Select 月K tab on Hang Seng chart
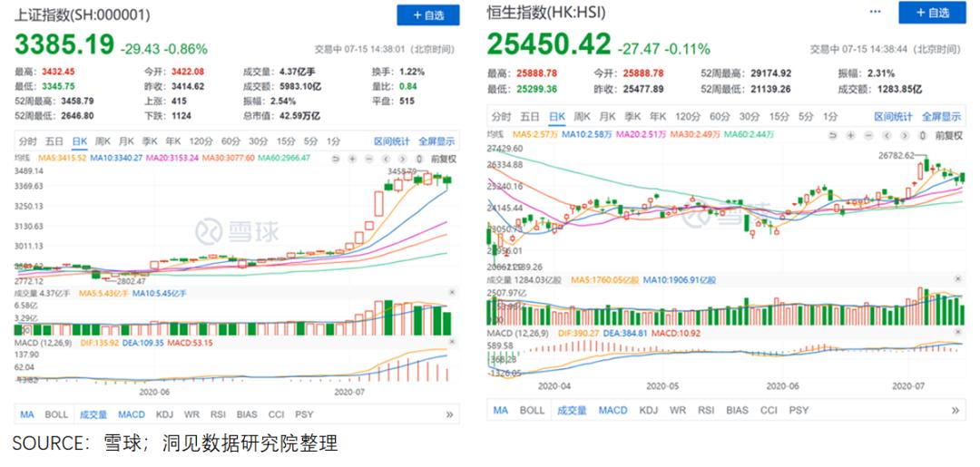This screenshot has height=467, width=980. (x=608, y=116)
